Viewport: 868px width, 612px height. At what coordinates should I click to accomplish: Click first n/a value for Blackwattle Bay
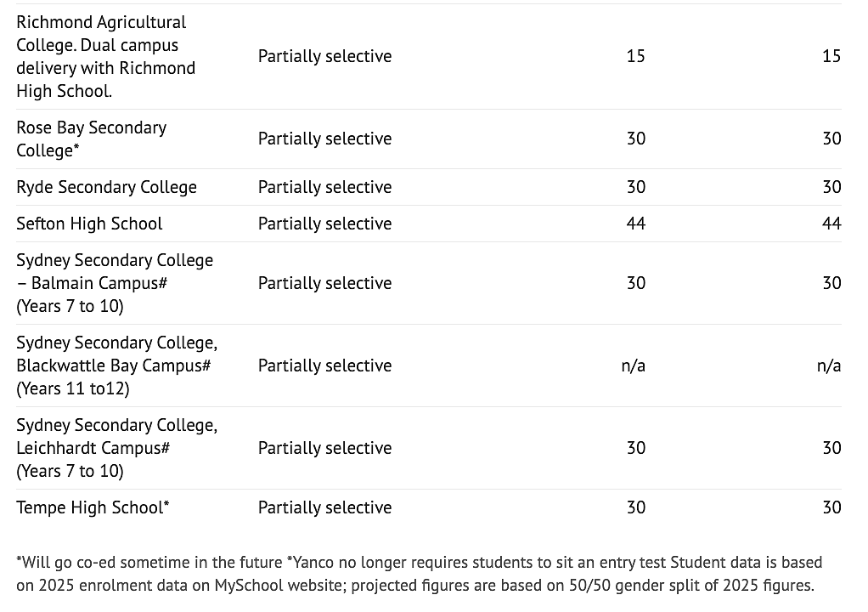(634, 365)
